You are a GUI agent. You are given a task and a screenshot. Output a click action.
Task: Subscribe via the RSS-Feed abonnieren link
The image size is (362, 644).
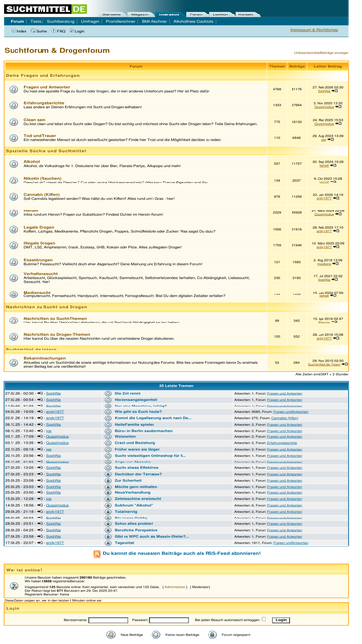pyautogui.click(x=181, y=553)
